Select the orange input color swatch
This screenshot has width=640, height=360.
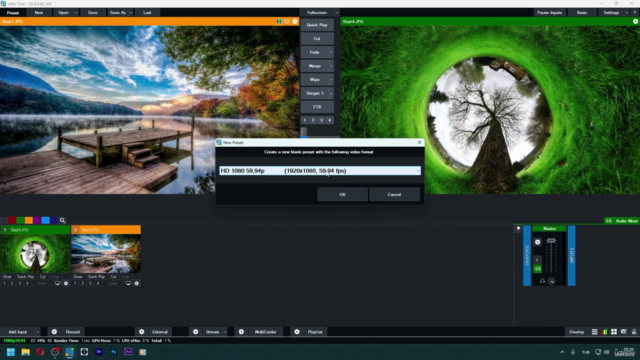pos(29,220)
